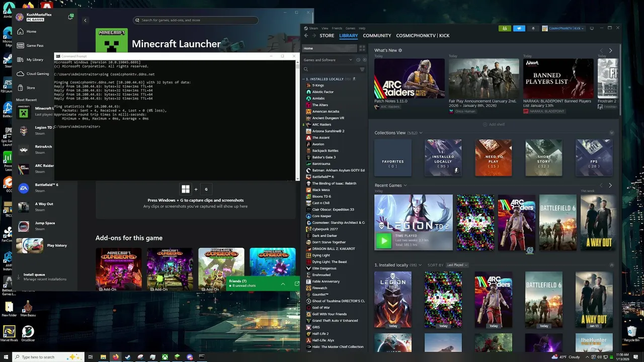
Task: Collapse the INSTALLED LOCALLY list section
Action: coord(304,79)
